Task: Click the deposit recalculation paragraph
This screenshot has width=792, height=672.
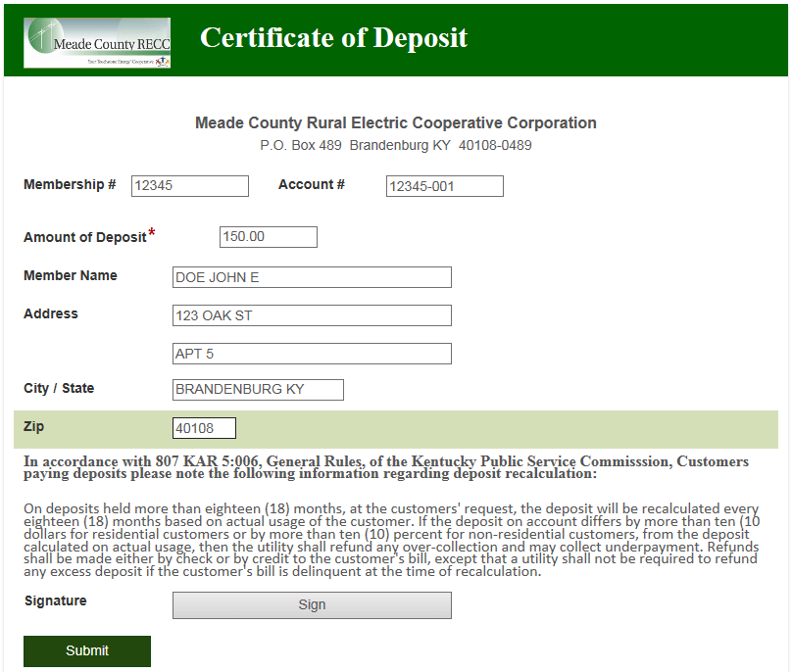Action: tap(391, 540)
